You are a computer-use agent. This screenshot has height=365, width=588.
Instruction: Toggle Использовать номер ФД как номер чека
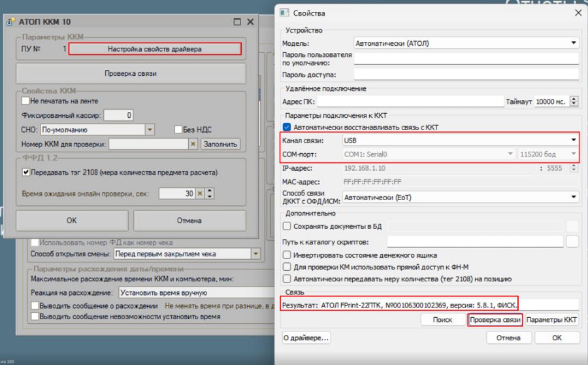(x=35, y=242)
